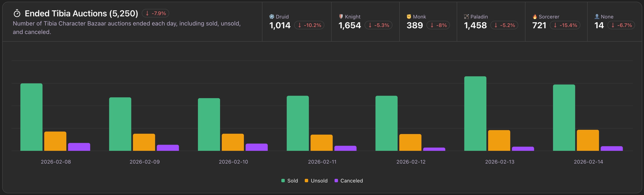Click the green Sold bar for 2026-02-11
This screenshot has height=195, width=644.
298,123
